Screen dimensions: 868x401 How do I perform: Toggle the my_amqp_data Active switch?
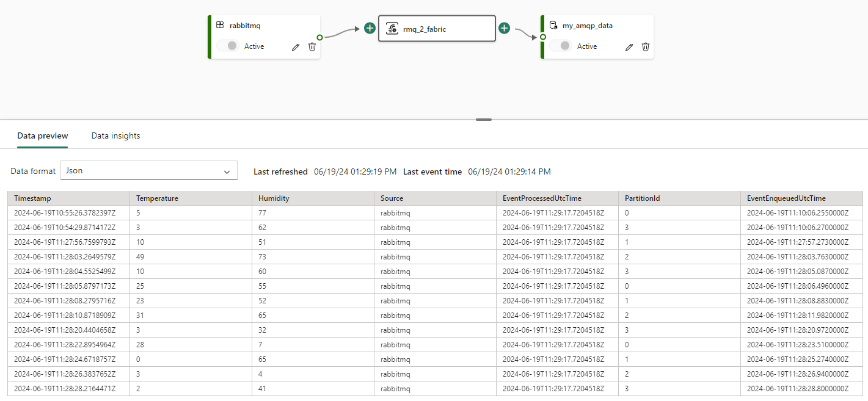click(561, 46)
